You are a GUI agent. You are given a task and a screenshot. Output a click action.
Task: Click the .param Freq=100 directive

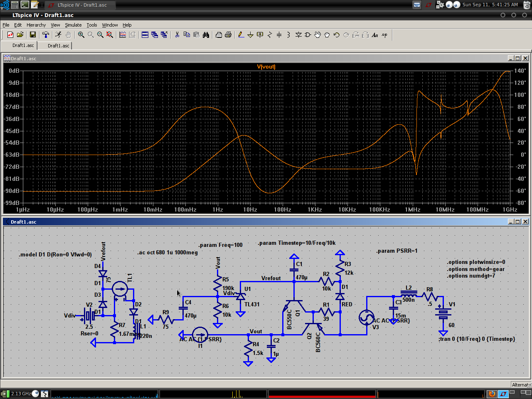coord(220,245)
